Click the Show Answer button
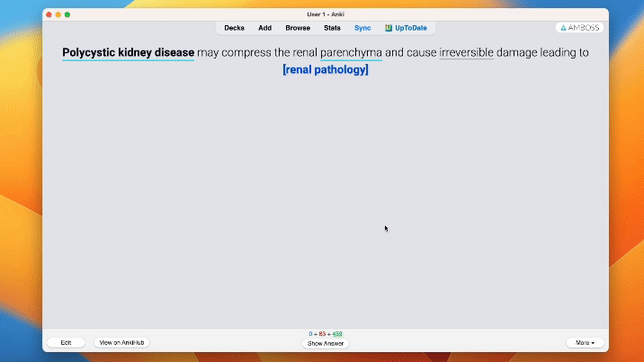The image size is (644, 362). 326,343
